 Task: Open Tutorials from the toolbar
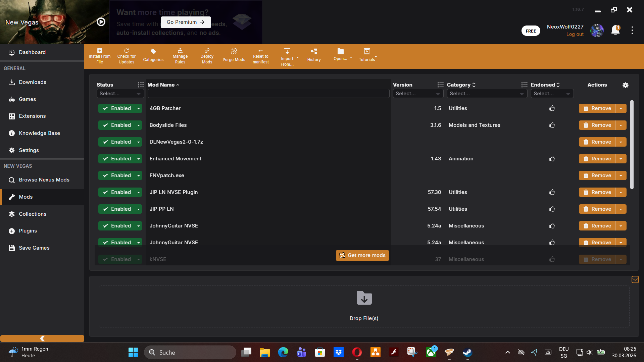[x=367, y=56]
